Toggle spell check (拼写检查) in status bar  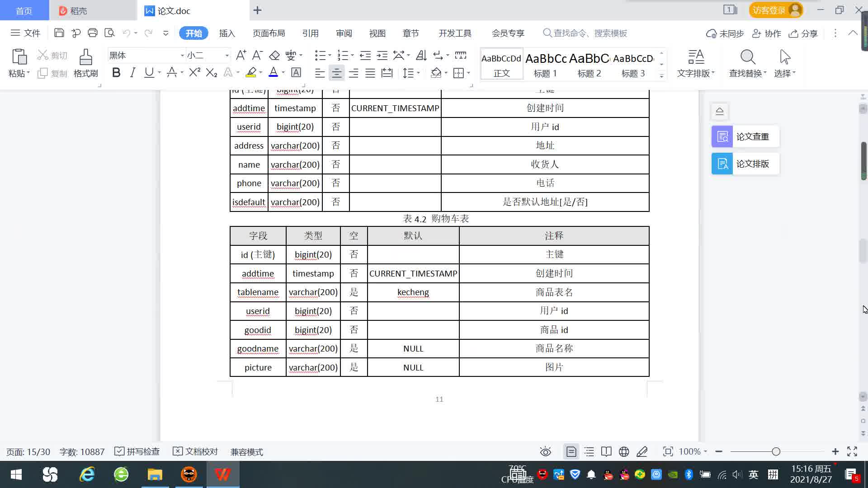[137, 451]
